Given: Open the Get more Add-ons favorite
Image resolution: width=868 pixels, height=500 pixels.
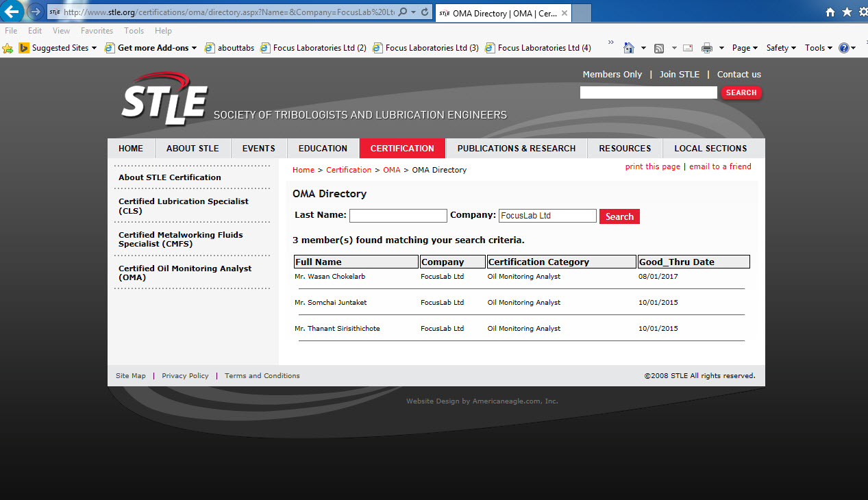Looking at the screenshot, I should [x=151, y=48].
